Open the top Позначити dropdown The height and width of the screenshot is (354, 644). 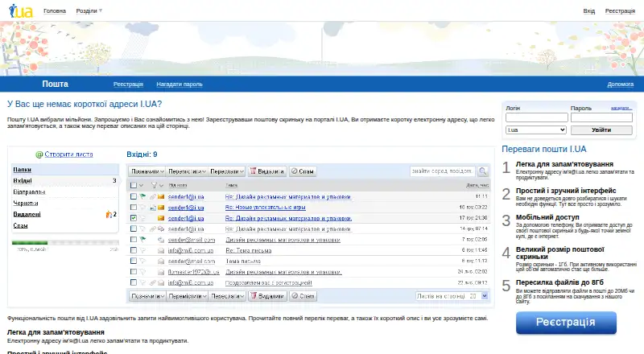click(147, 171)
